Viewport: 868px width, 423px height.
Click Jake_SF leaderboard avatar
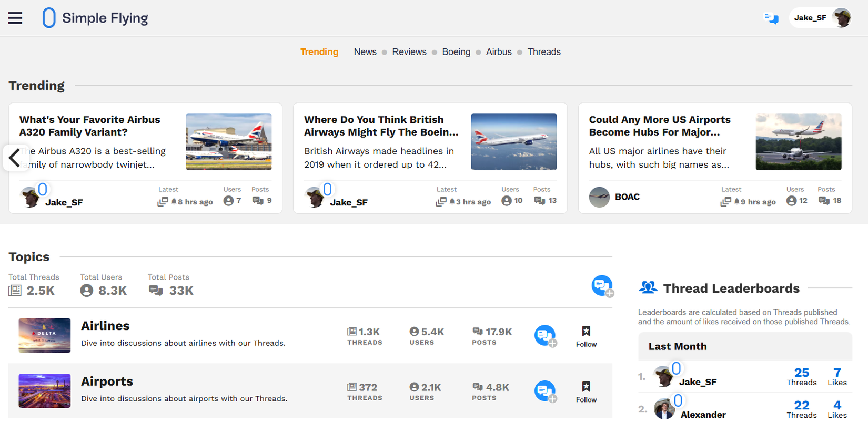tap(664, 376)
